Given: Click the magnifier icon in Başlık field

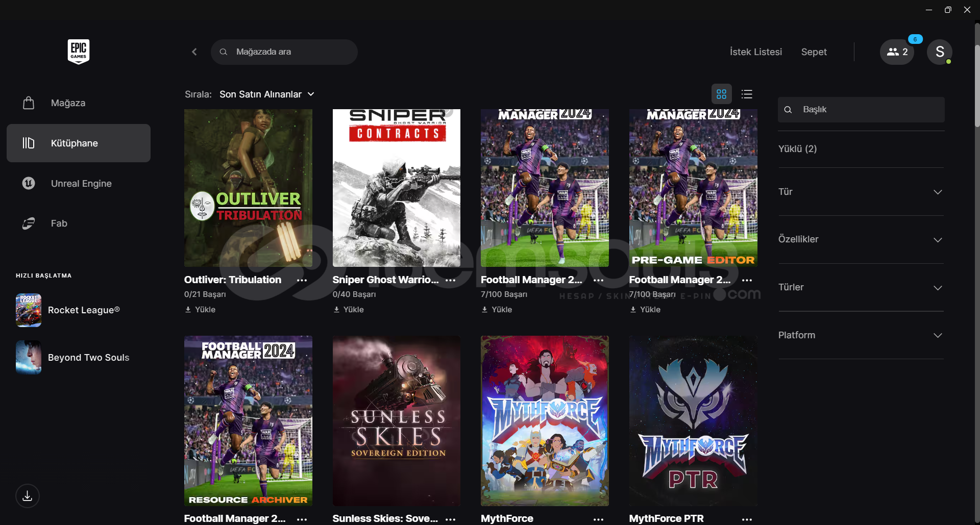Looking at the screenshot, I should pos(788,110).
